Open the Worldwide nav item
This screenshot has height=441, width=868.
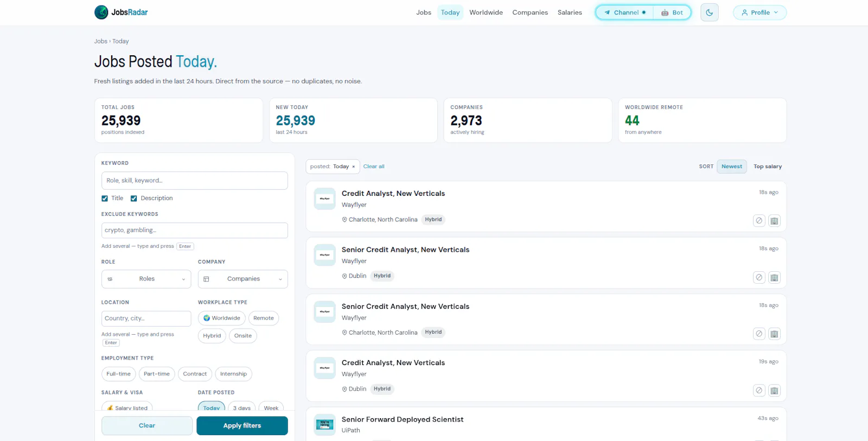tap(486, 12)
